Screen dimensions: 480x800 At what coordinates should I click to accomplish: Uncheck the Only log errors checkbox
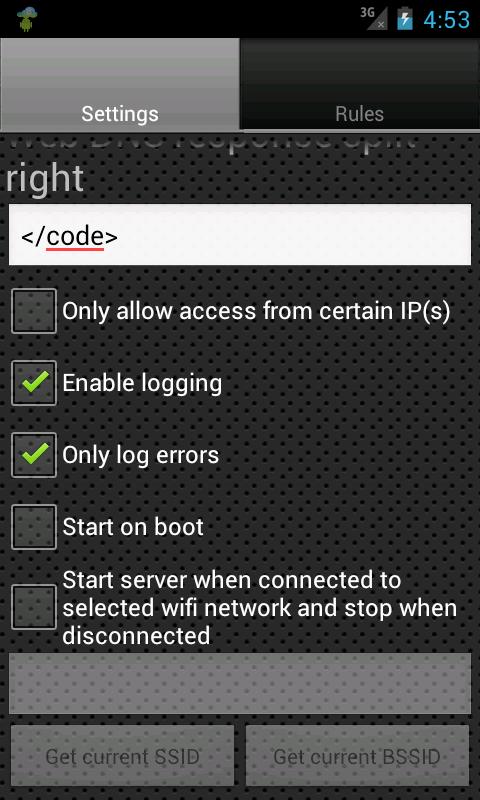pos(34,455)
